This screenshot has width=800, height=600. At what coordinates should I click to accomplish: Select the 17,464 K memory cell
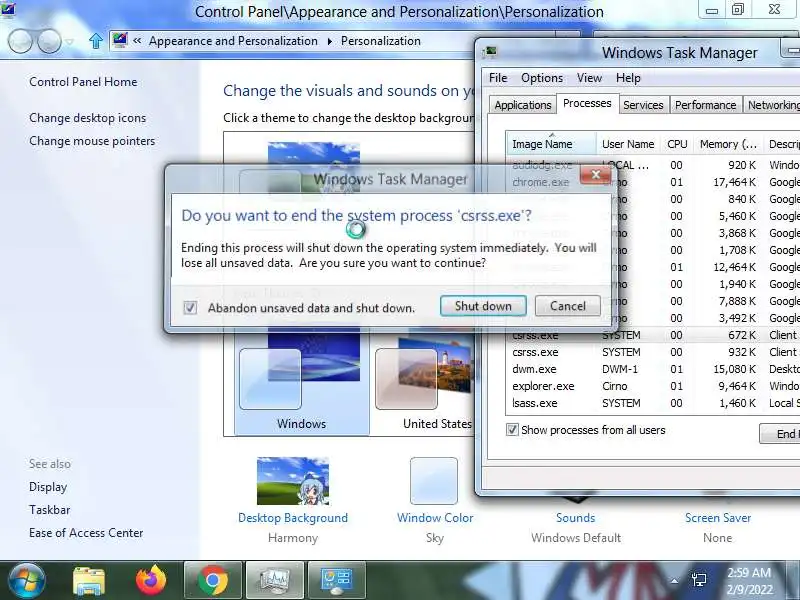[x=734, y=182]
